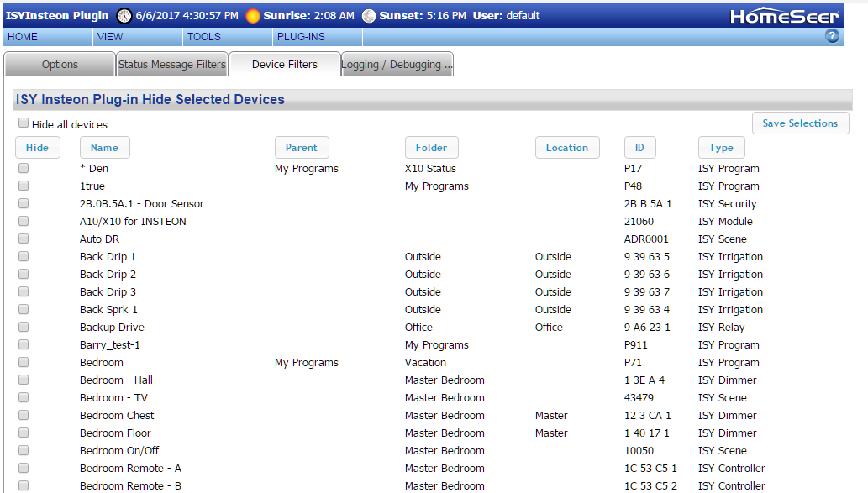
Task: Click the Bedroom Remote - B name
Action: click(x=130, y=485)
